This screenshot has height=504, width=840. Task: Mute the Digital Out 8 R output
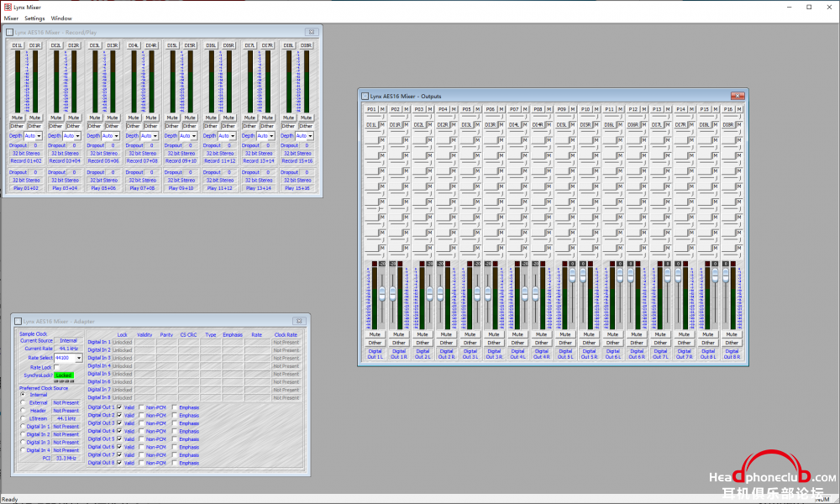pos(732,334)
